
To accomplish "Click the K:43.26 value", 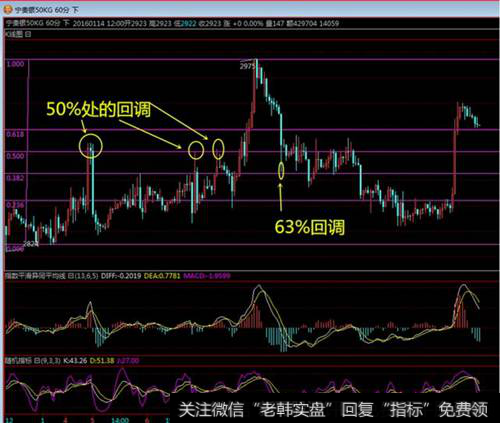I will 75,361.
